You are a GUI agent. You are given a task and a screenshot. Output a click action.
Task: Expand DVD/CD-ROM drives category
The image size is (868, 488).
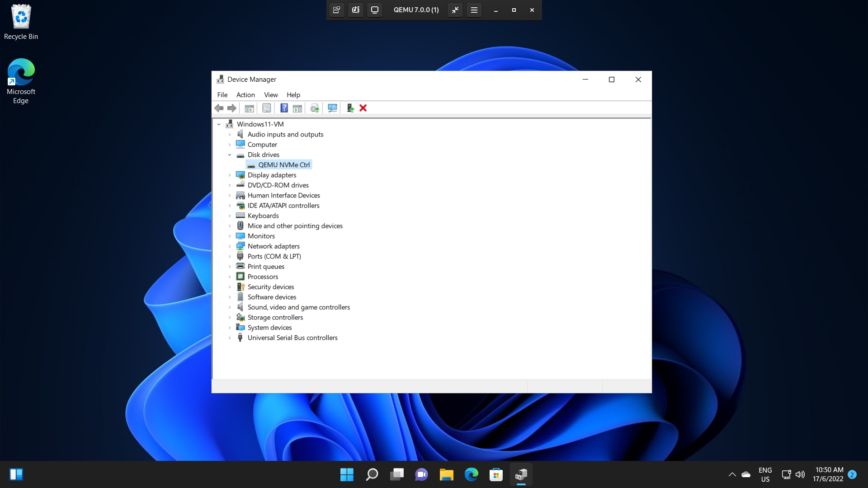(230, 185)
